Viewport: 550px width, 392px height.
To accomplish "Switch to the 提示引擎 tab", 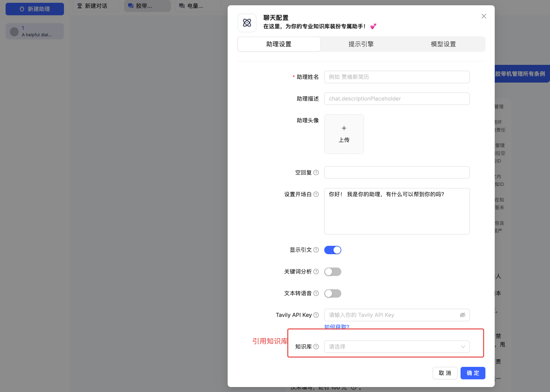I will (x=361, y=44).
